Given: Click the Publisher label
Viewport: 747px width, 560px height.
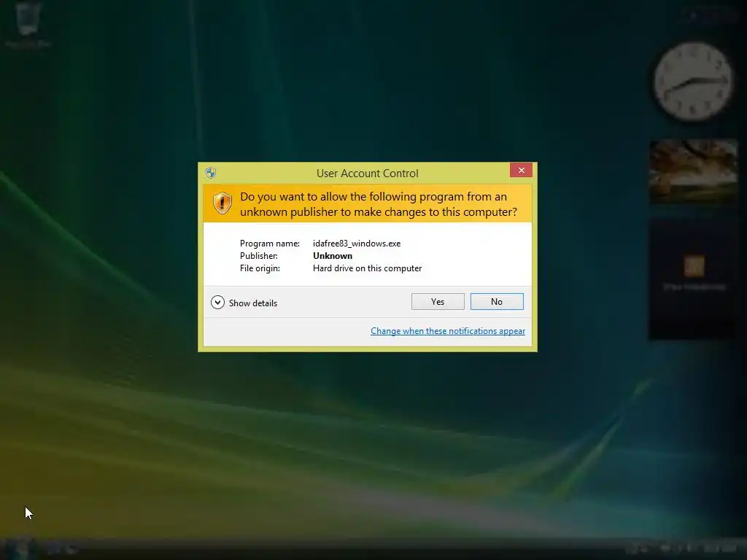Looking at the screenshot, I should click(x=259, y=256).
